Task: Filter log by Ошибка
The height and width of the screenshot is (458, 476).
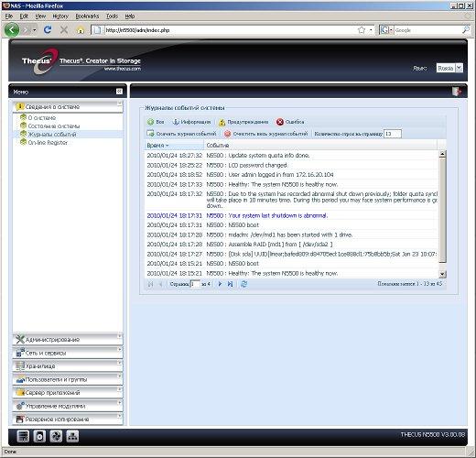Action: [290, 122]
